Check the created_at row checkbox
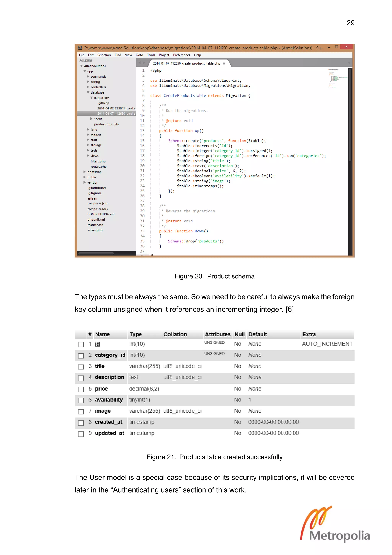Screen dimensions: 392x555 (x=81, y=423)
